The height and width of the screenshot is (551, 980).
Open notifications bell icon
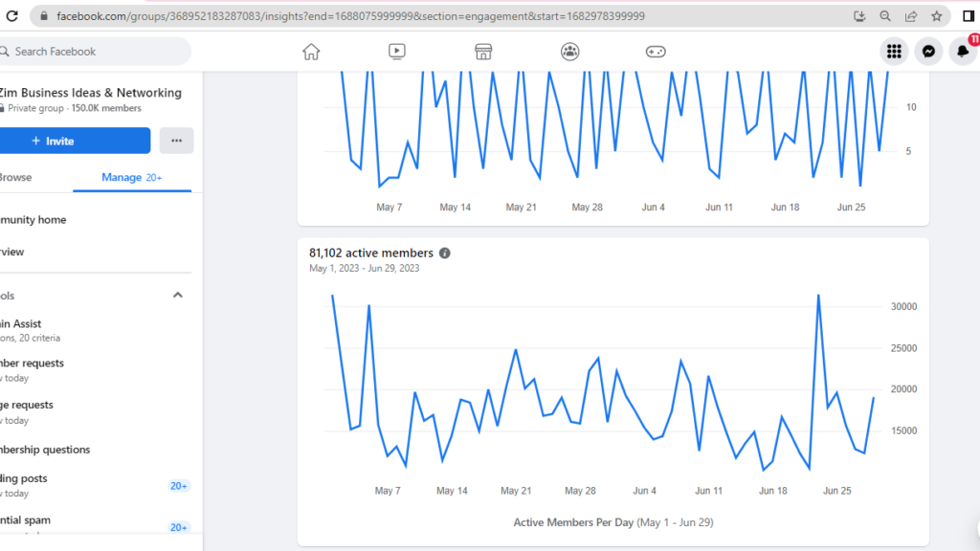(x=963, y=52)
